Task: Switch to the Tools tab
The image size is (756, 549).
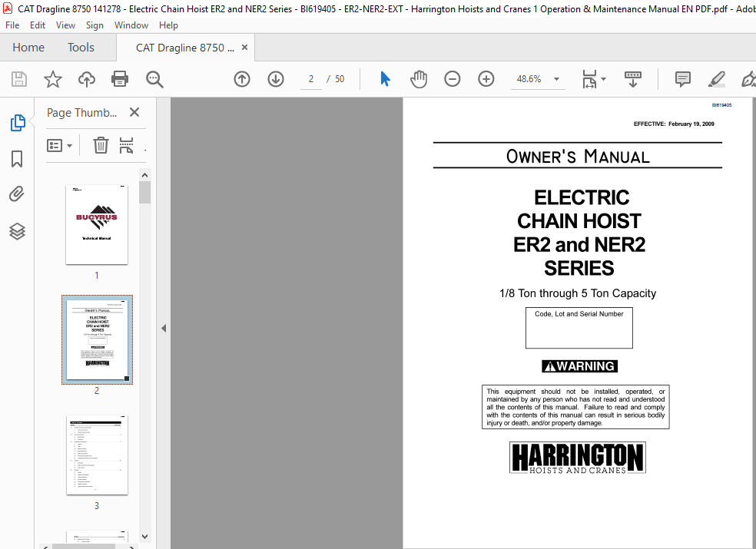Action: [81, 48]
